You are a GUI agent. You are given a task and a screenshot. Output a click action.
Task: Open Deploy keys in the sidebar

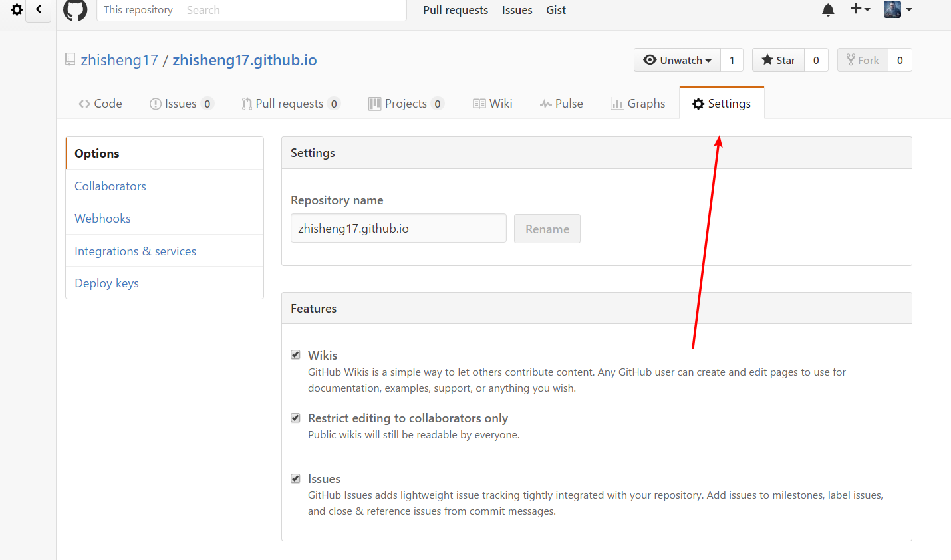(165, 283)
